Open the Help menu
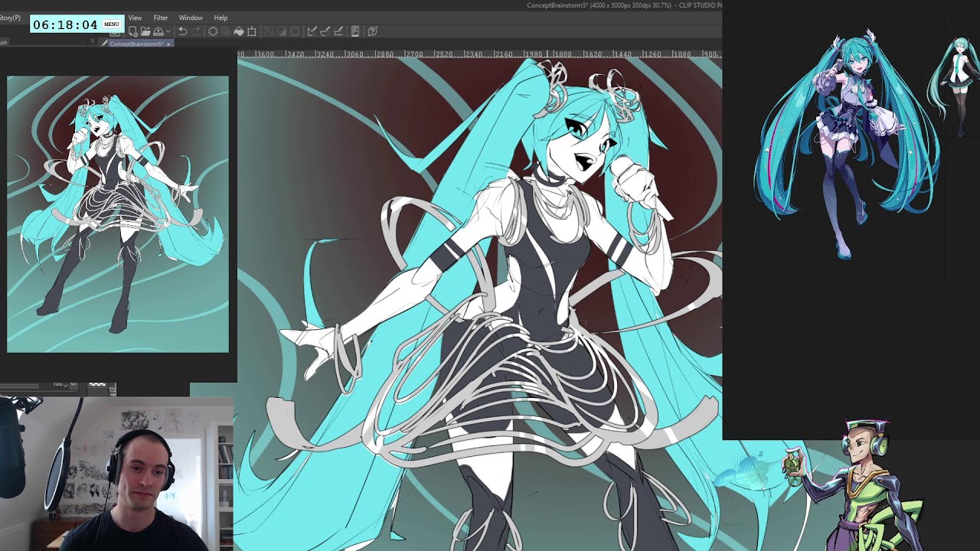Screen dimensions: 980x551 [x=220, y=18]
